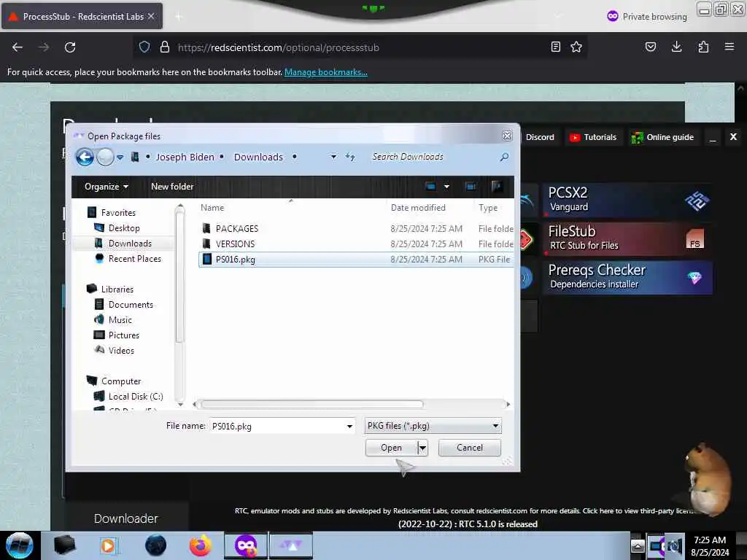747x560 pixels.
Task: Select Downloads in Favorites
Action: (130, 244)
